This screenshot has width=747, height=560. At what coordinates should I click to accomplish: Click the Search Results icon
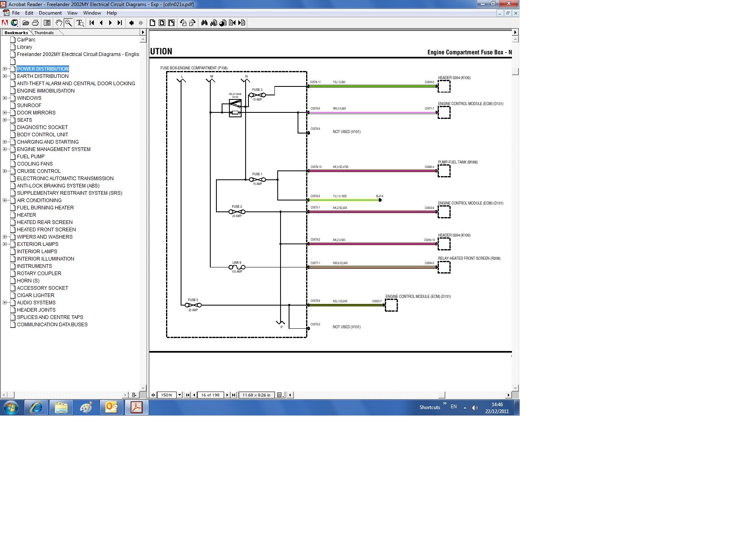(223, 23)
